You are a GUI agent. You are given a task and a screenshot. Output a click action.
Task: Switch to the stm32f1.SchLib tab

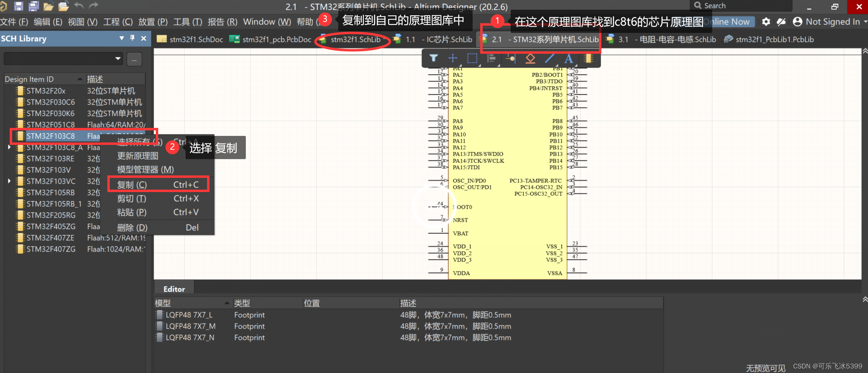[355, 40]
